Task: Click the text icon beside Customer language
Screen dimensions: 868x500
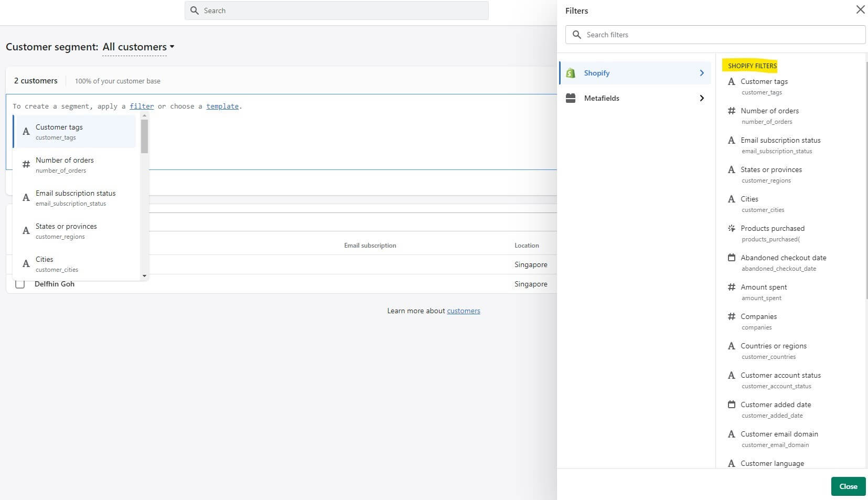Action: tap(732, 463)
